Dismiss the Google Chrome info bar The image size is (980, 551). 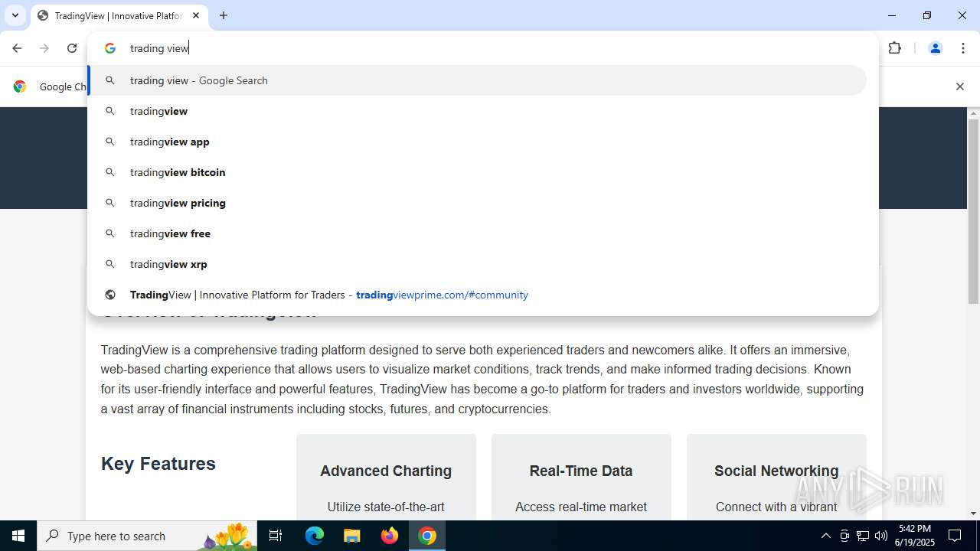click(x=959, y=86)
